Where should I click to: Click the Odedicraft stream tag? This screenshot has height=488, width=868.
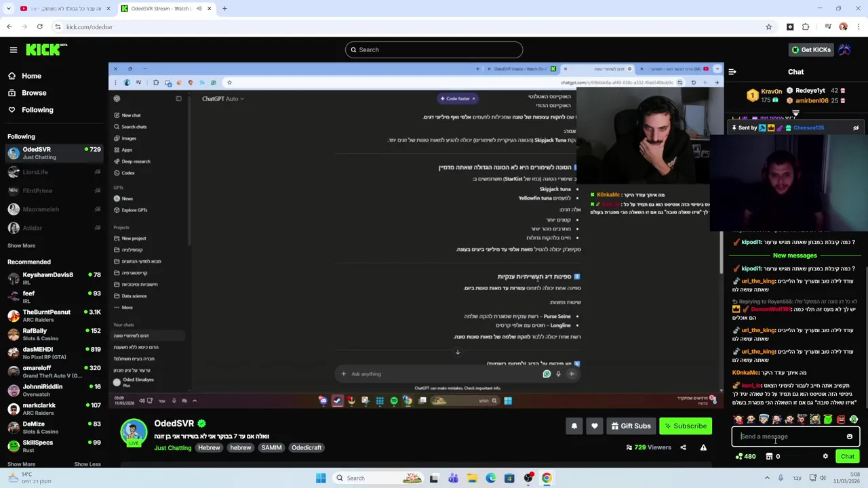point(307,448)
